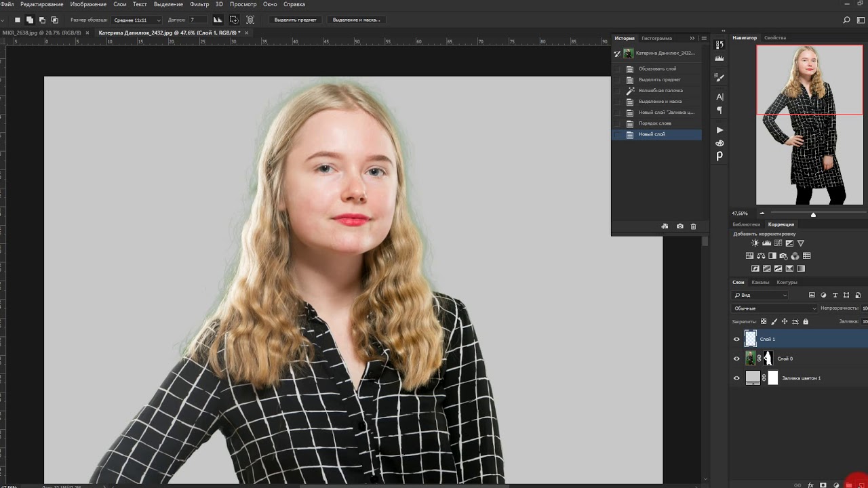This screenshot has height=488, width=868.
Task: Click the Navigator zoom out mountain icon
Action: point(762,213)
